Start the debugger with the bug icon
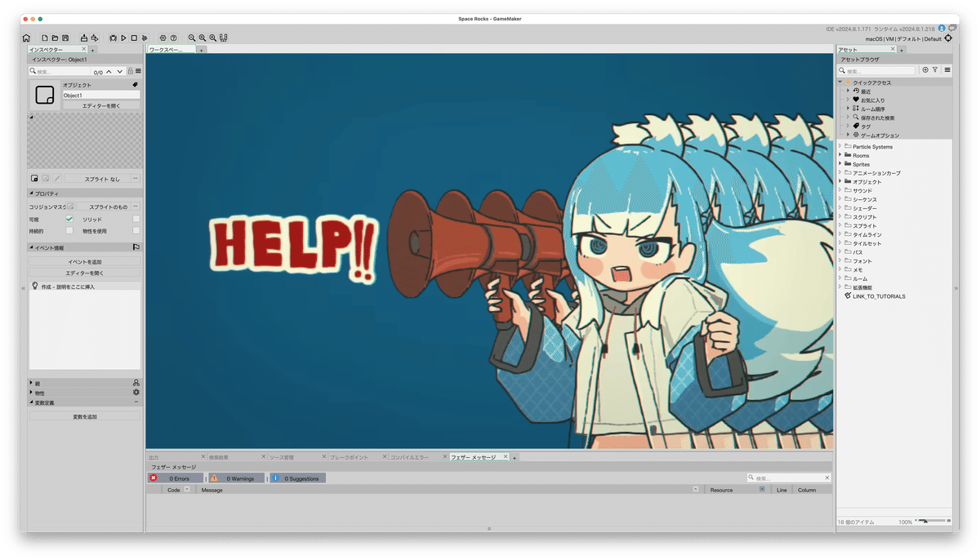This screenshot has width=980, height=560. pyautogui.click(x=113, y=38)
